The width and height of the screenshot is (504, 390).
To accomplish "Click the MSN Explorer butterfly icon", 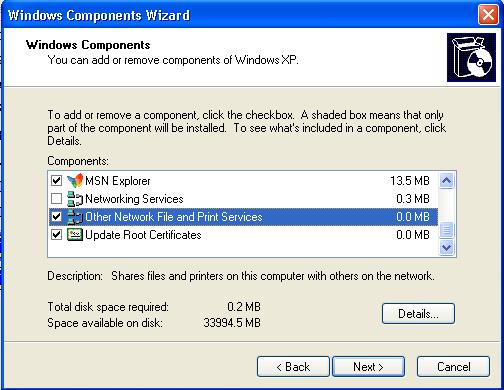I will pyautogui.click(x=75, y=181).
